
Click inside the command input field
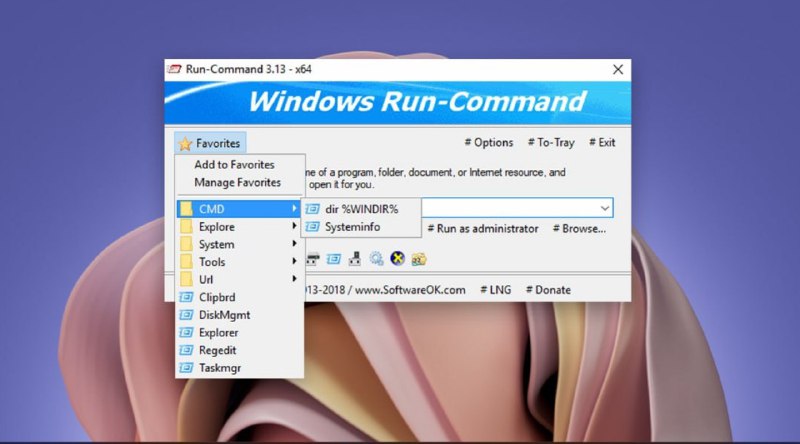click(x=509, y=208)
